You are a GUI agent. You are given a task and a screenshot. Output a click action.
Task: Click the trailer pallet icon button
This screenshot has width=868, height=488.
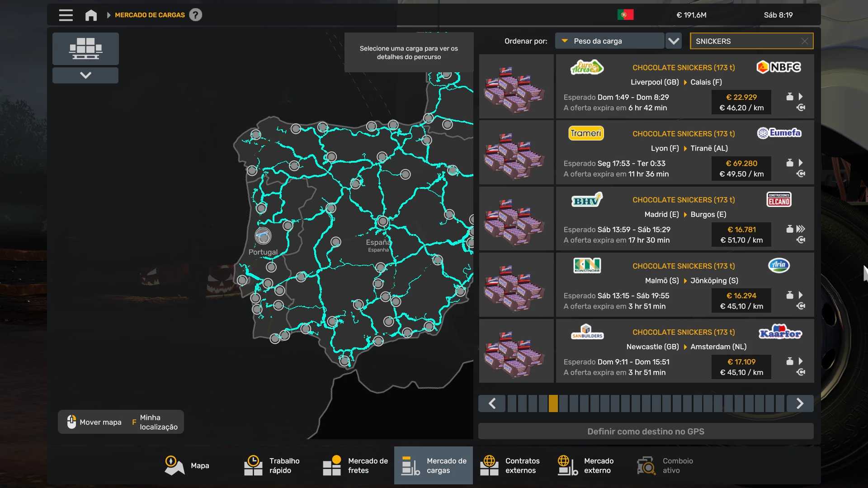click(85, 48)
